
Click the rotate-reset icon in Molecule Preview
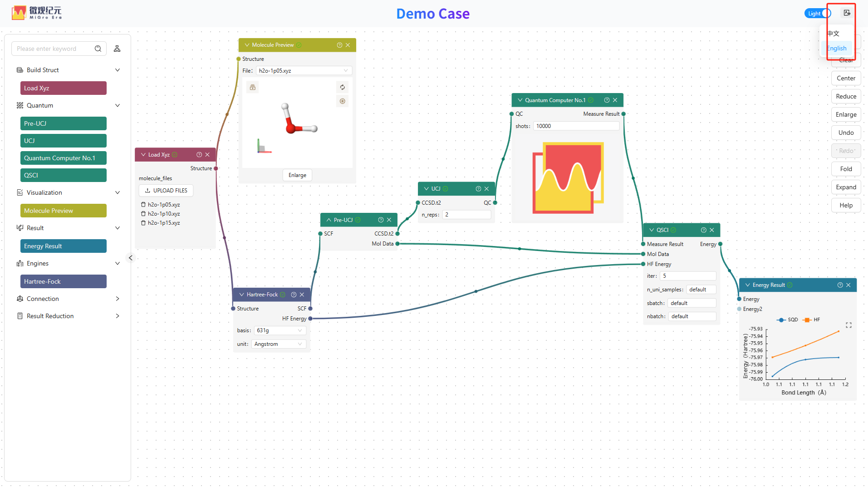pyautogui.click(x=343, y=87)
